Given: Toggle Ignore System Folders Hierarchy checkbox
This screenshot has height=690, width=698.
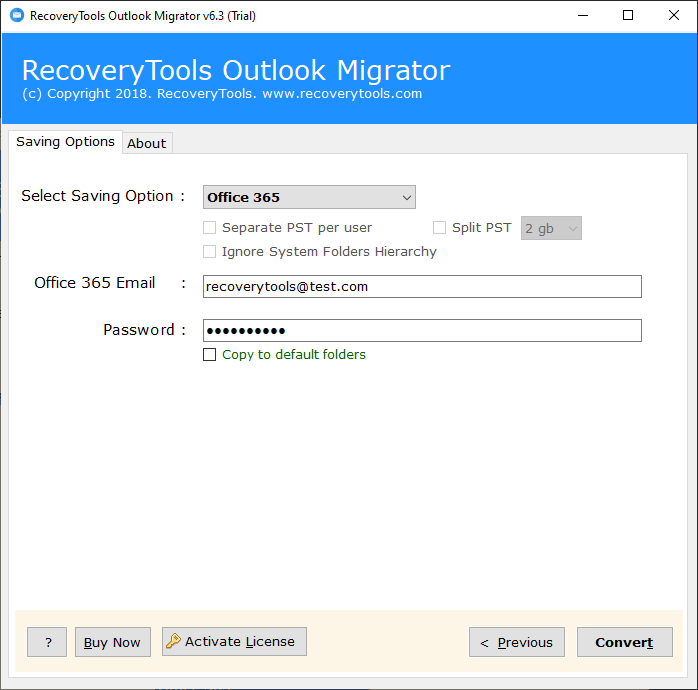Looking at the screenshot, I should [x=209, y=252].
